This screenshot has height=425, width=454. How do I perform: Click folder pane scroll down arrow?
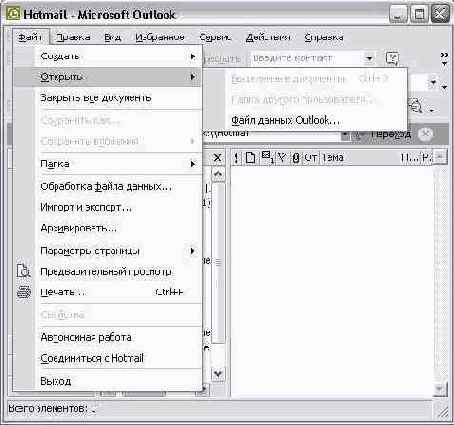click(218, 374)
